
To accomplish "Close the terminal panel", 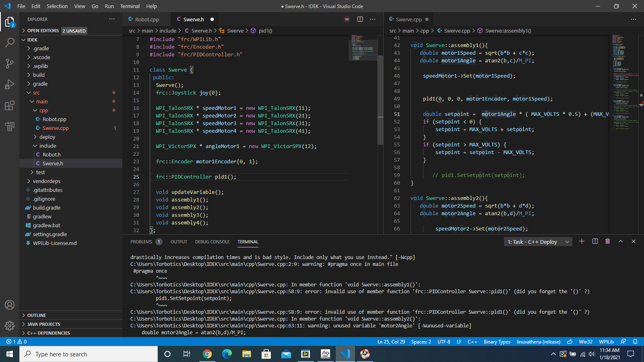I will (634, 241).
